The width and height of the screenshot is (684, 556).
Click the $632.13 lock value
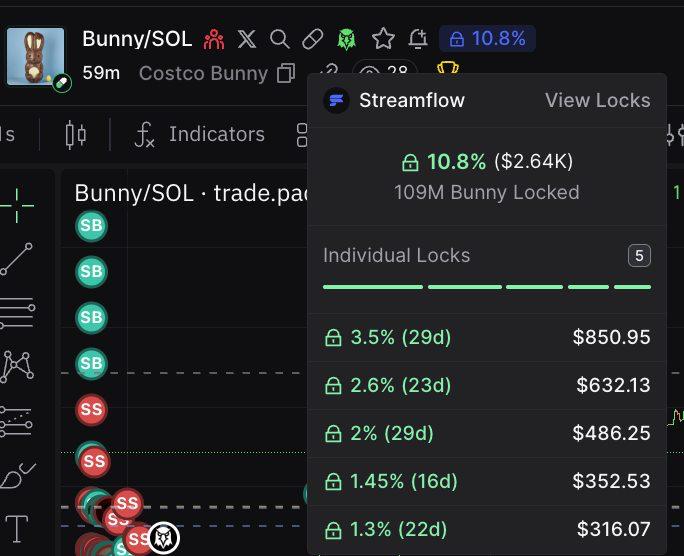coord(613,385)
